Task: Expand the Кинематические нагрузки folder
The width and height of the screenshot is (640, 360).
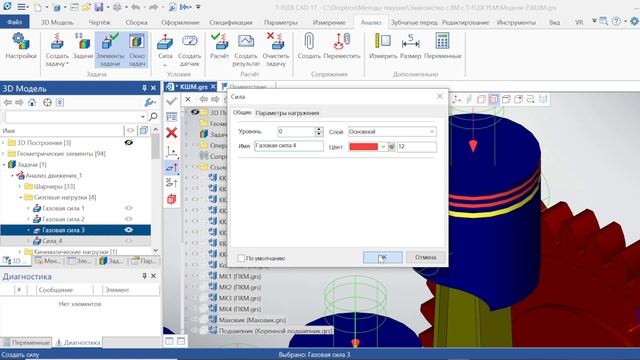Action: pos(20,252)
